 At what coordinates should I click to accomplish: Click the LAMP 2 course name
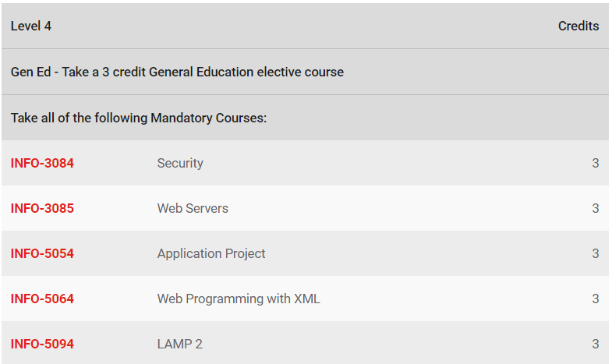click(x=179, y=344)
